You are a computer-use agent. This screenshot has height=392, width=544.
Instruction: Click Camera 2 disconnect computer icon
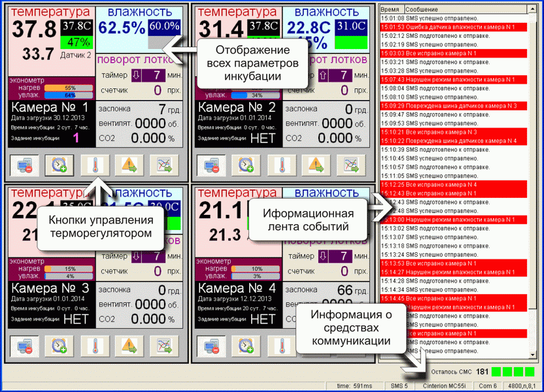click(x=211, y=165)
